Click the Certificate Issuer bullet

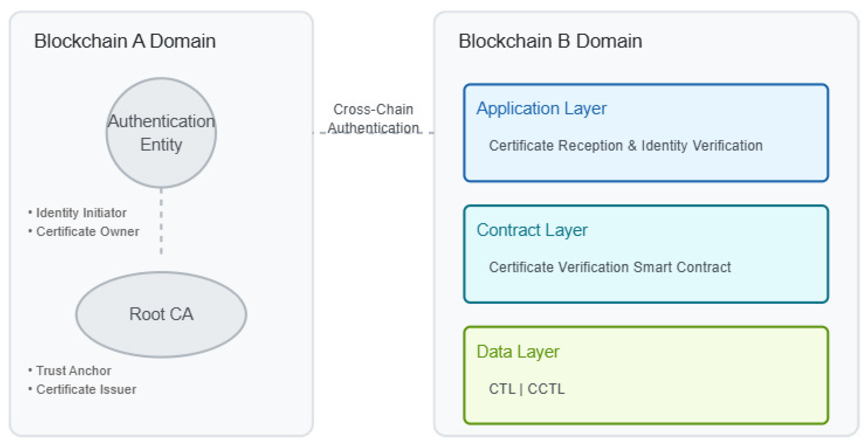(86, 389)
